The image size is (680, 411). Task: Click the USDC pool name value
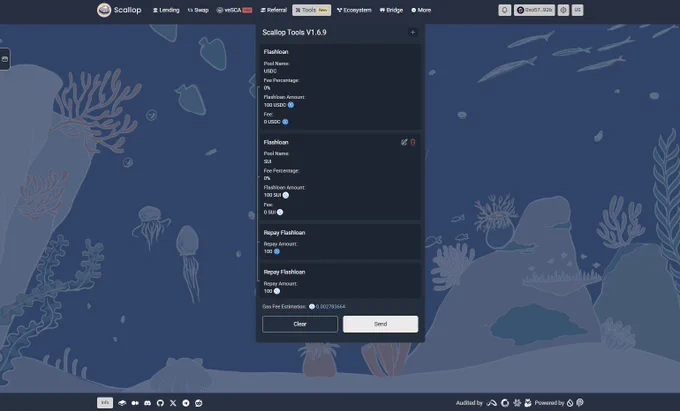[270, 71]
